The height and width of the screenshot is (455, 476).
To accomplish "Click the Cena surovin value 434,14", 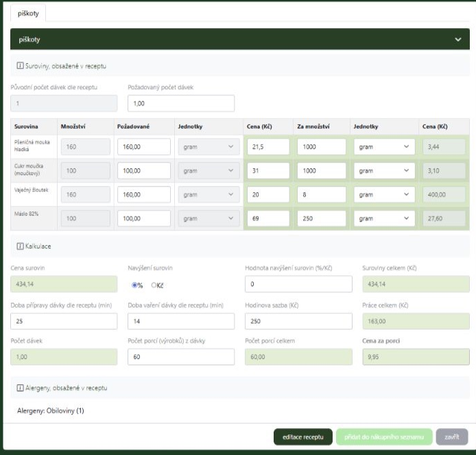I will coord(64,284).
